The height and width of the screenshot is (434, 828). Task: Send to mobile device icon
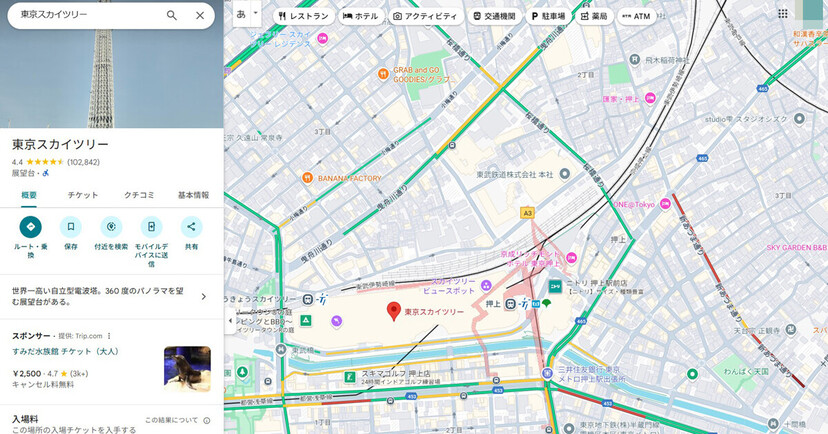click(x=152, y=227)
